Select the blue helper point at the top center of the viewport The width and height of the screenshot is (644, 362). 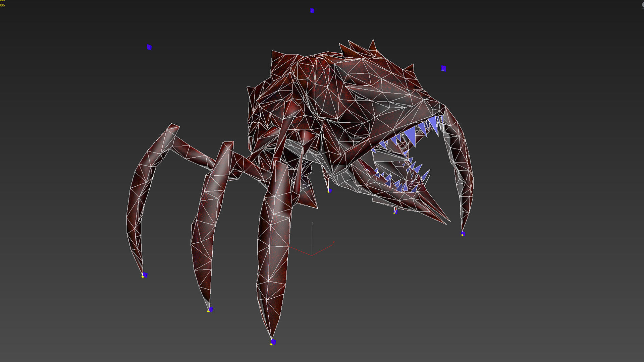(312, 11)
